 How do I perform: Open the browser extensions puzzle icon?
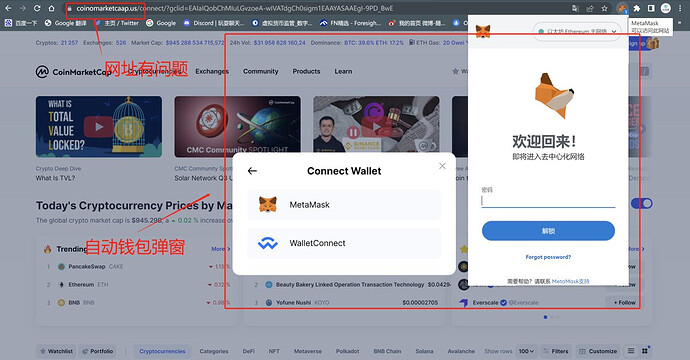point(637,8)
